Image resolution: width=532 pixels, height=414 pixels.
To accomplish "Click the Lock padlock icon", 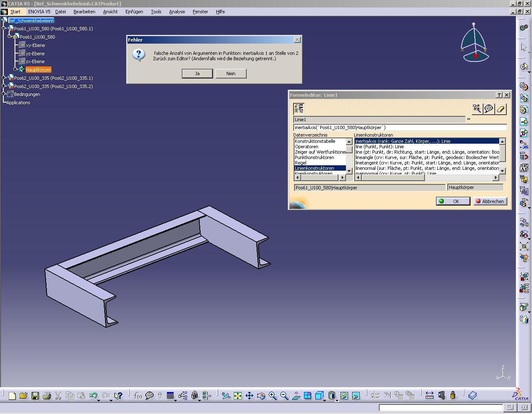I will point(194,396).
